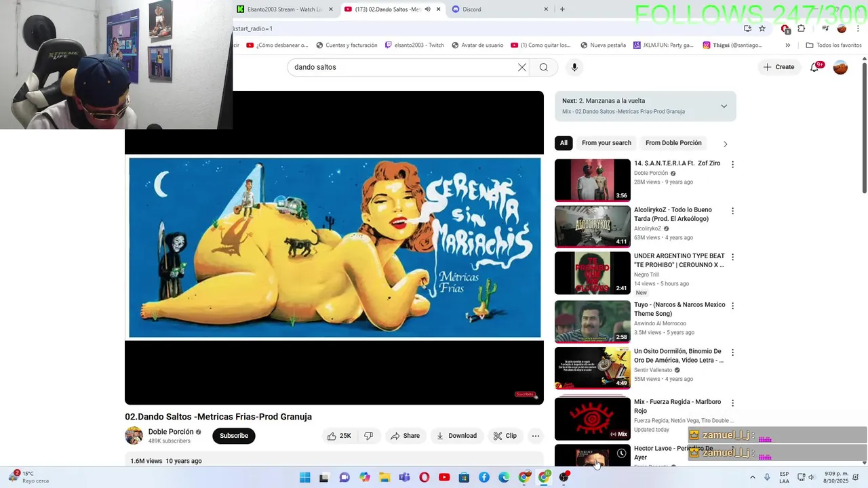This screenshot has height=488, width=868.
Task: Select the All filter chip
Action: [564, 143]
